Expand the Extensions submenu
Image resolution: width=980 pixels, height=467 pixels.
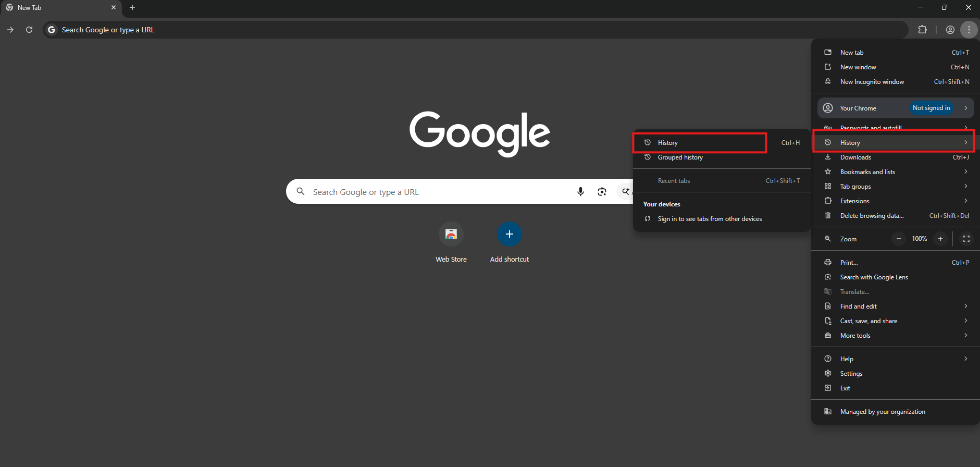(896, 201)
